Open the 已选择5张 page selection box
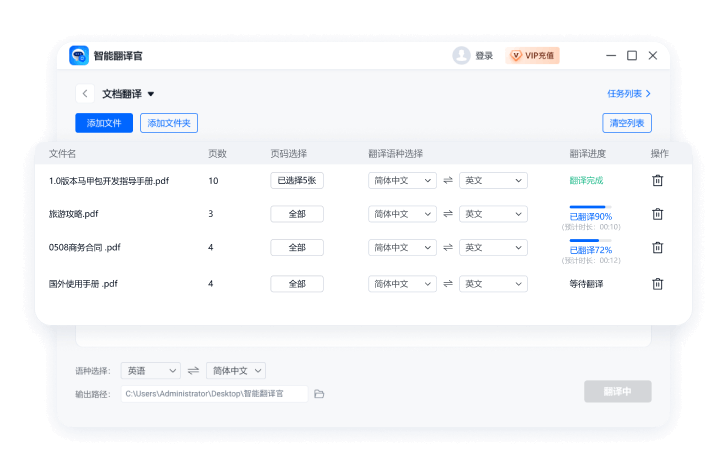This screenshot has width=728, height=470. tap(297, 181)
